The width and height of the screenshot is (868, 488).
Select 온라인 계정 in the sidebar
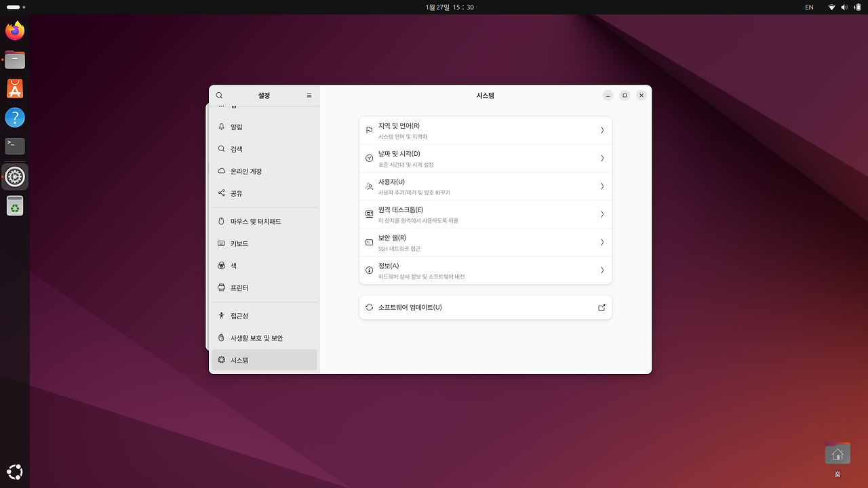point(264,171)
